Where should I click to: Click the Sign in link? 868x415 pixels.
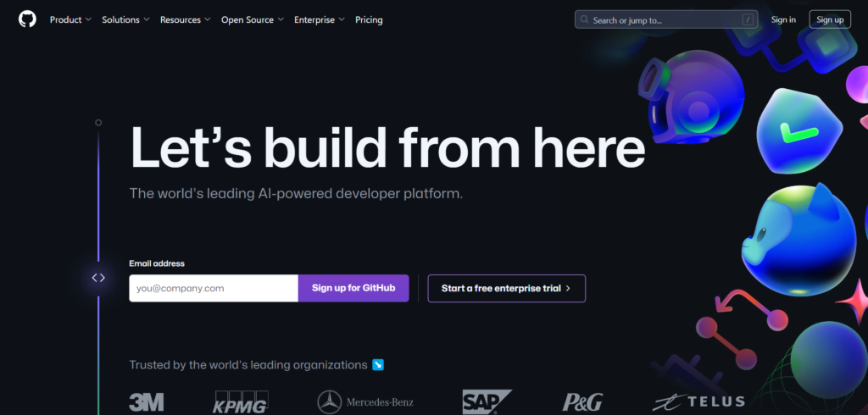click(x=783, y=20)
